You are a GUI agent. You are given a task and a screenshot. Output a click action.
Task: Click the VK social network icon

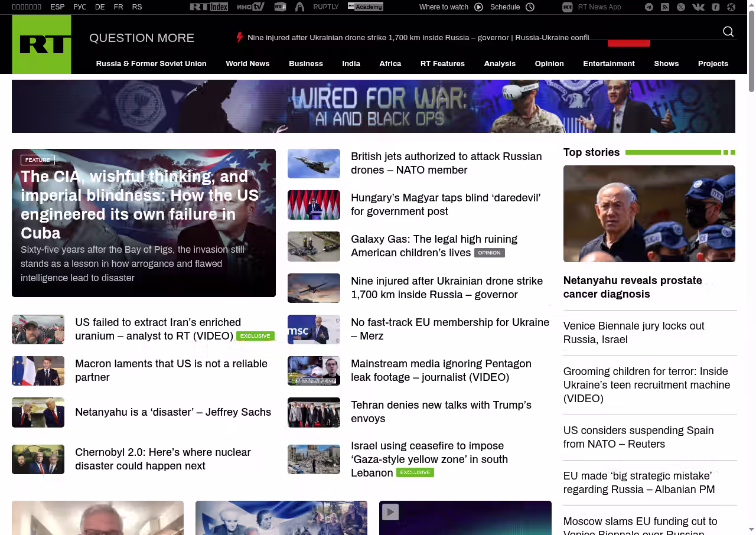coord(698,7)
